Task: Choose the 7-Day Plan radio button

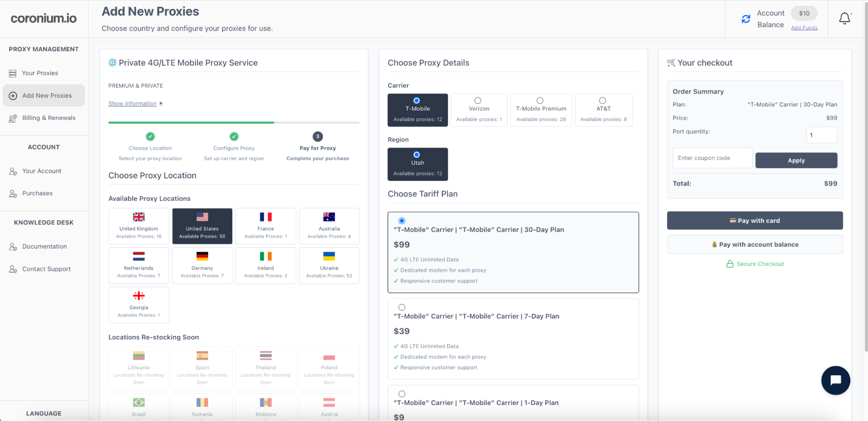Action: pos(402,307)
